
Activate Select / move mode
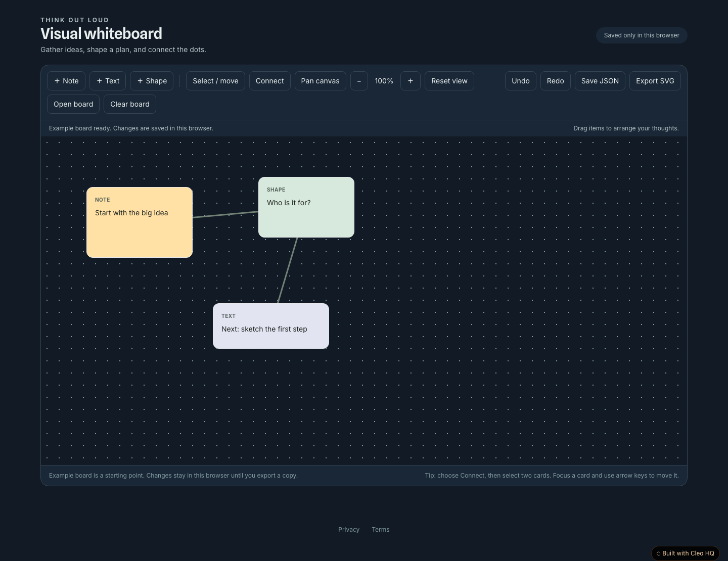point(215,81)
